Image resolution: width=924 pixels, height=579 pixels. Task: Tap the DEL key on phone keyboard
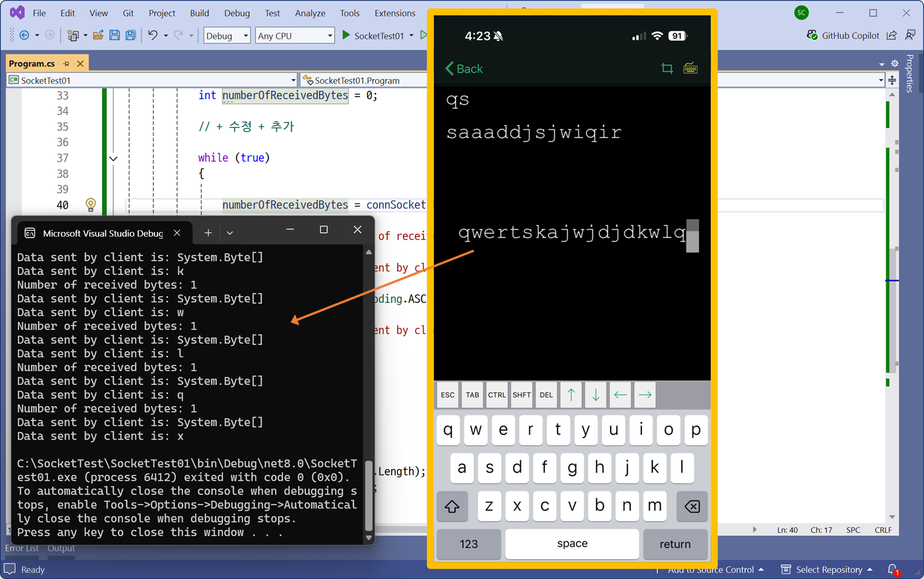(x=546, y=395)
